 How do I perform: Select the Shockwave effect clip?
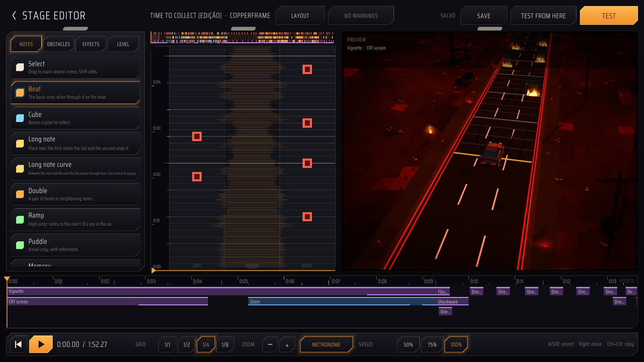[x=452, y=302]
